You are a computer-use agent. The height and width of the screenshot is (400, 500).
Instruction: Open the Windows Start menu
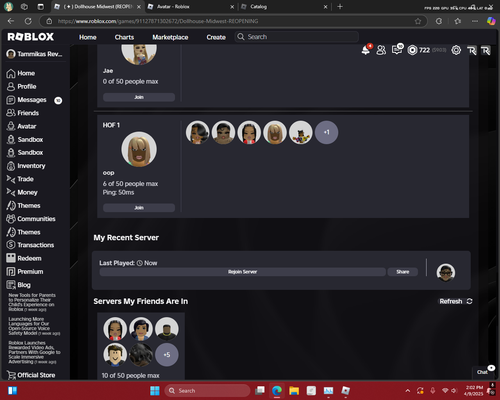(x=155, y=391)
